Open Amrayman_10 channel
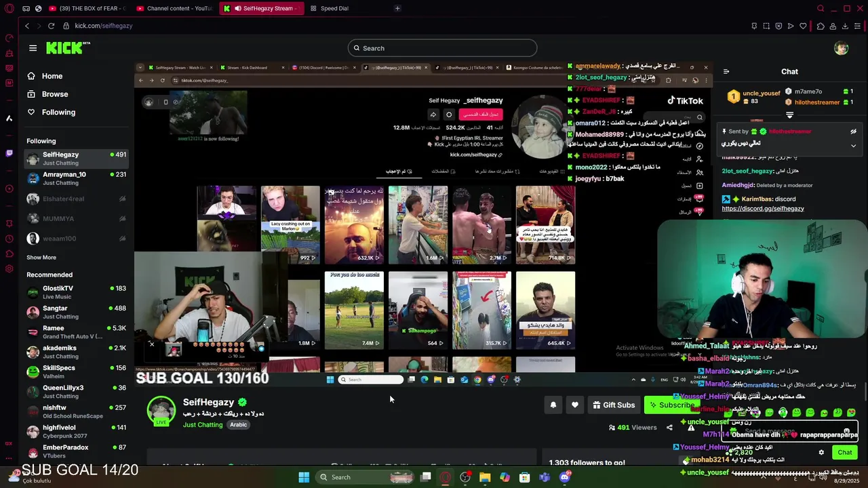Image resolution: width=868 pixels, height=488 pixels. [76, 178]
